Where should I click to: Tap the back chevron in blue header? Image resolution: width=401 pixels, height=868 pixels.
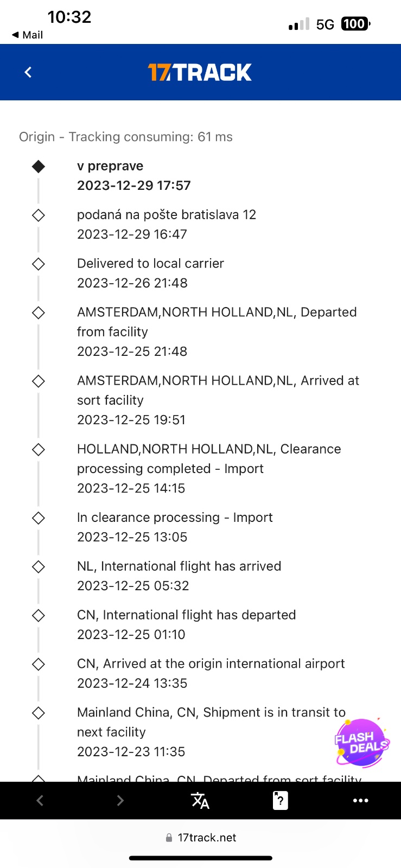28,72
